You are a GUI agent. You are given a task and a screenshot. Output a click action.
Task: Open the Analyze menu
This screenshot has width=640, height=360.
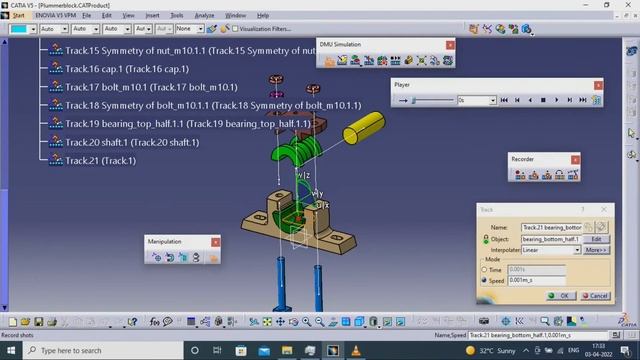(x=204, y=16)
